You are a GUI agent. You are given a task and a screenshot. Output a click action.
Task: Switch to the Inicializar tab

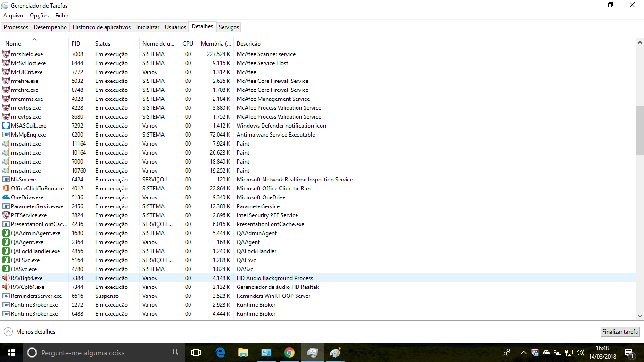(148, 27)
